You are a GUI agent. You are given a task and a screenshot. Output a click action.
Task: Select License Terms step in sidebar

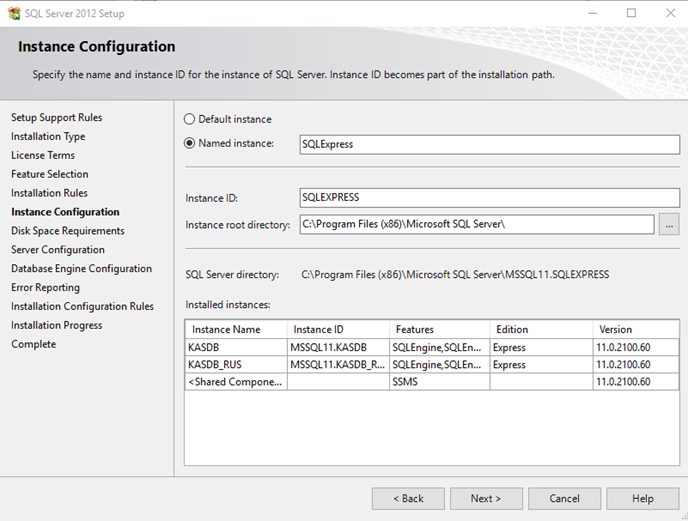(x=43, y=155)
